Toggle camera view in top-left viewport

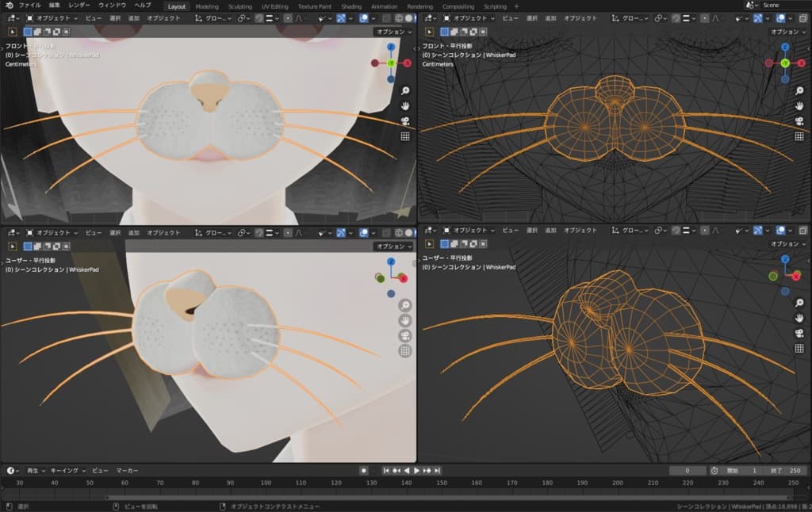[405, 121]
